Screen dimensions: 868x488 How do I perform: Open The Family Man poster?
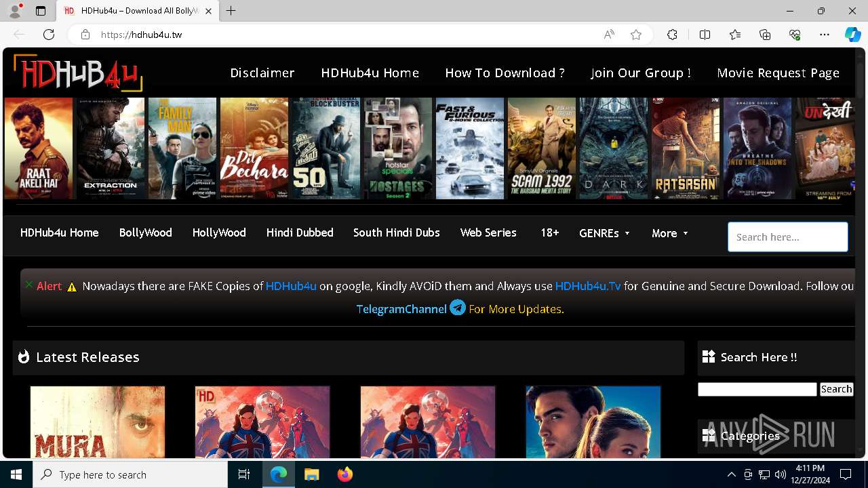[182, 148]
